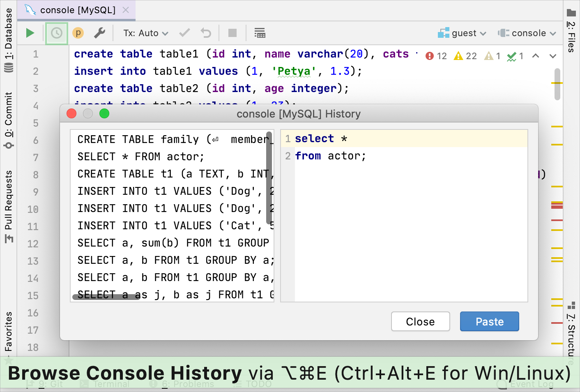
Task: Roll back the transaction
Action: (x=205, y=33)
